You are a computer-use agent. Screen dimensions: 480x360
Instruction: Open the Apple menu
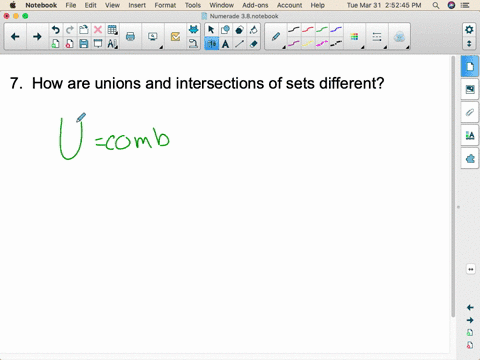click(x=13, y=5)
